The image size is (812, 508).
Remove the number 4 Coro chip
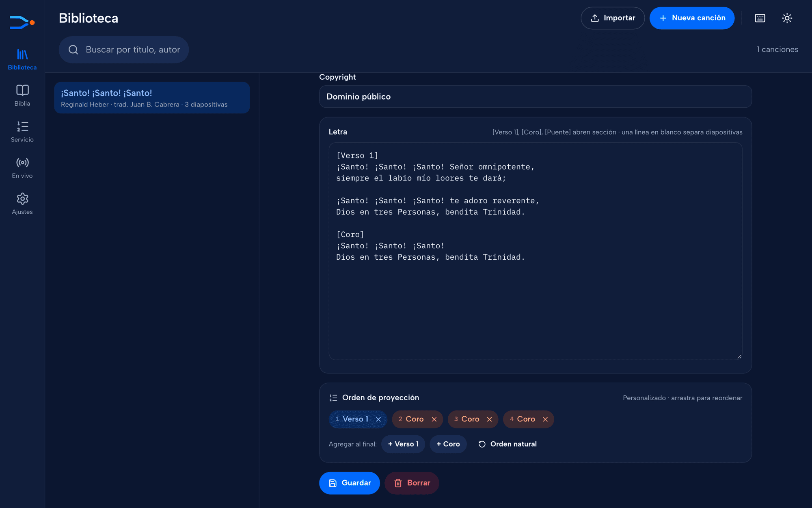[545, 419]
